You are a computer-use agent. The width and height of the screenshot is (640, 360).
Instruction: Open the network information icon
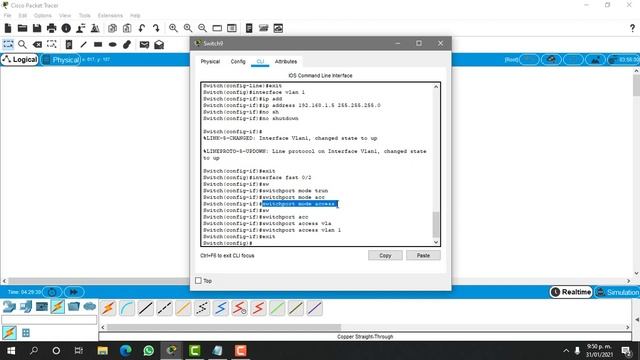[x=66, y=28]
